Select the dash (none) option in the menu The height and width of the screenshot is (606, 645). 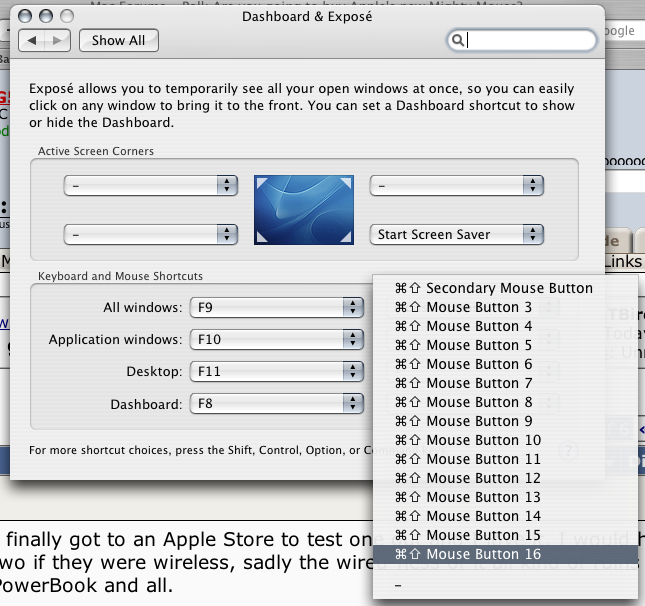coord(506,585)
